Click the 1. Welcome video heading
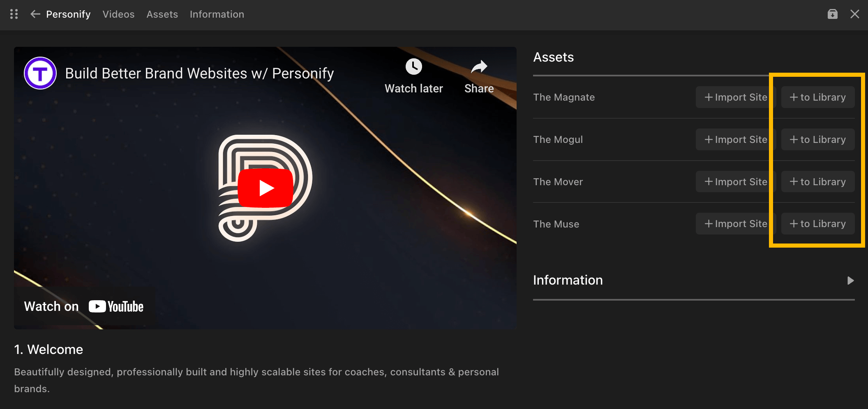Screen dimensions: 868x409 48,349
